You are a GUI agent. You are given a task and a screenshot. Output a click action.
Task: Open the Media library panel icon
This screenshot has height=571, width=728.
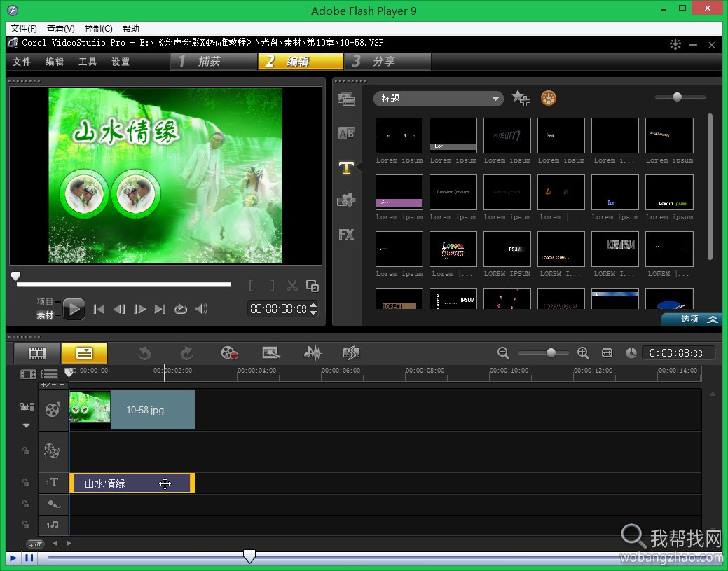click(346, 99)
